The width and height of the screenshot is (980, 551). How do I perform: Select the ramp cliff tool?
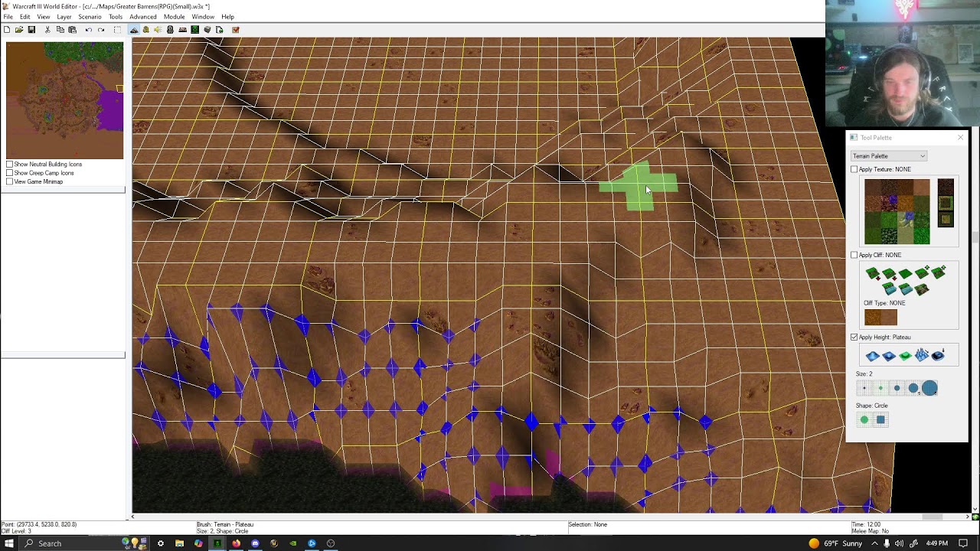tap(920, 289)
